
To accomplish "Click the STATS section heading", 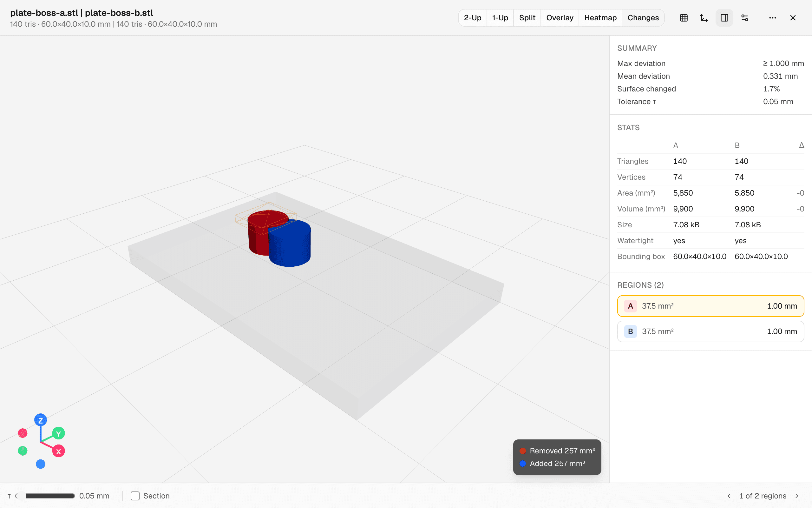I will pos(628,128).
